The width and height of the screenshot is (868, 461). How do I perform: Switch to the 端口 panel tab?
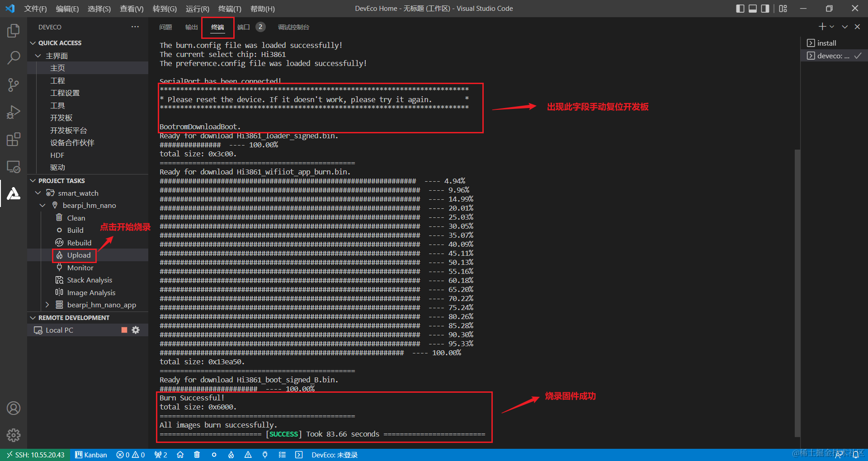pos(243,27)
